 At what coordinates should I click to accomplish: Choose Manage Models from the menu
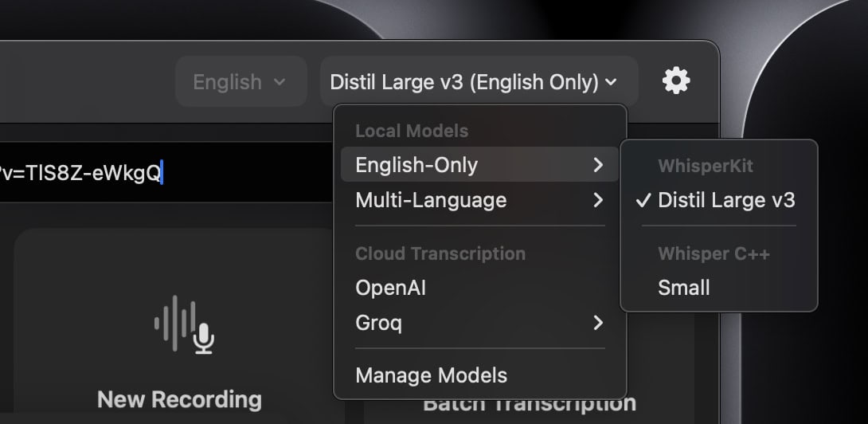(431, 375)
